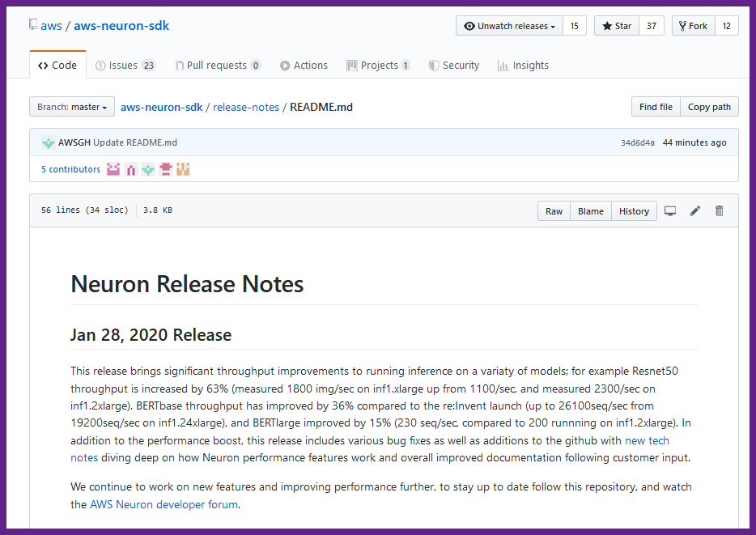View the 15 watchers count
The width and height of the screenshot is (756, 535).
pos(574,26)
